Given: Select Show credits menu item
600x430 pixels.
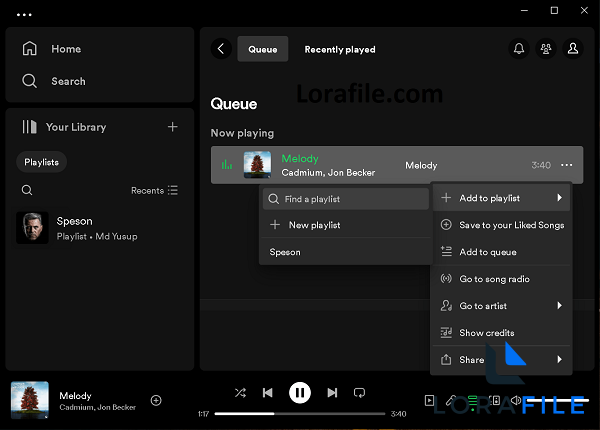Looking at the screenshot, I should pyautogui.click(x=501, y=332).
